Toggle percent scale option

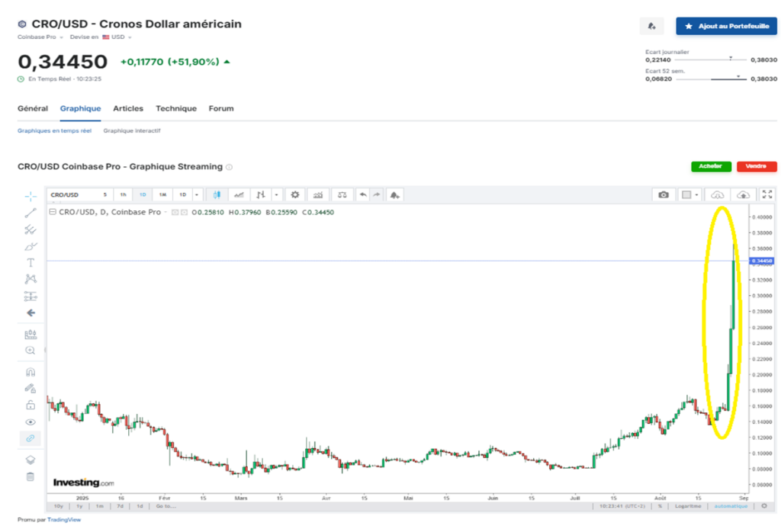[660, 505]
